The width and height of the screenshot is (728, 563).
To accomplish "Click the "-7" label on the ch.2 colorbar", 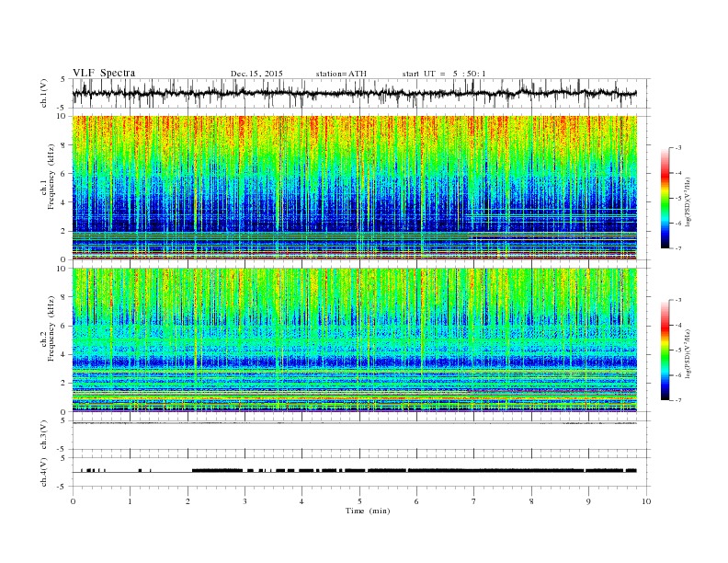I will pos(678,400).
